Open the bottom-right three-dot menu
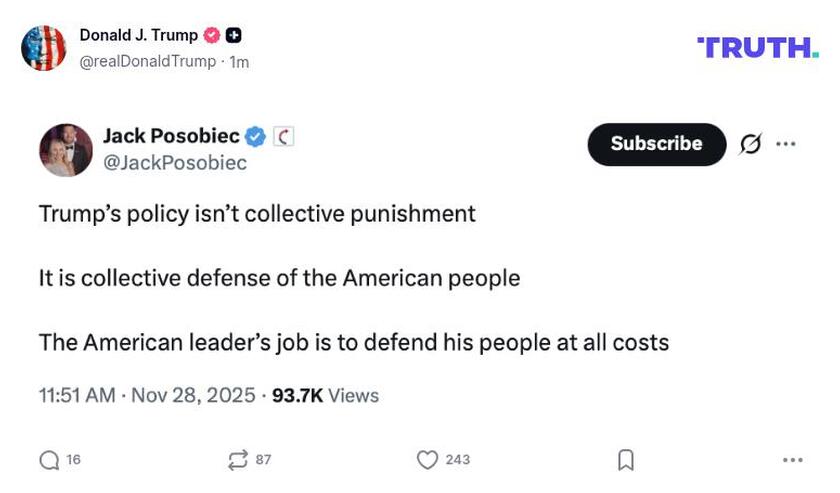The width and height of the screenshot is (840, 493). pyautogui.click(x=793, y=460)
